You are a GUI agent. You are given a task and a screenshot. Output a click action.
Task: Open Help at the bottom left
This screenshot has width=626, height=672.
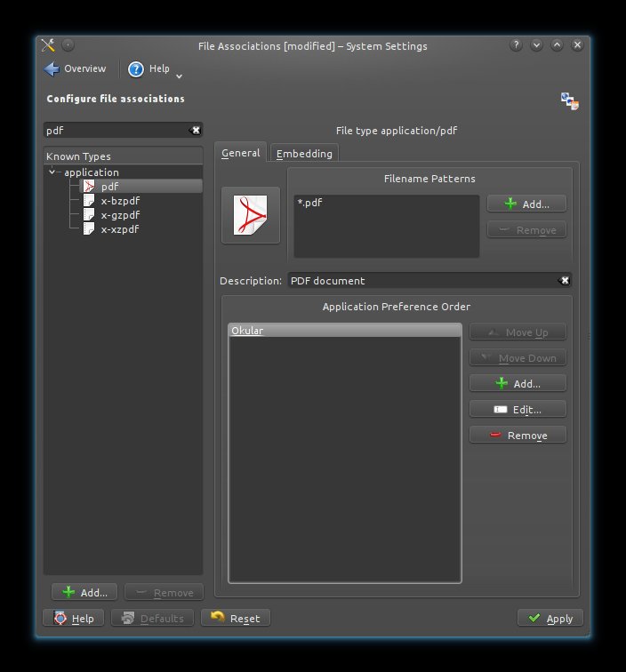[x=73, y=618]
